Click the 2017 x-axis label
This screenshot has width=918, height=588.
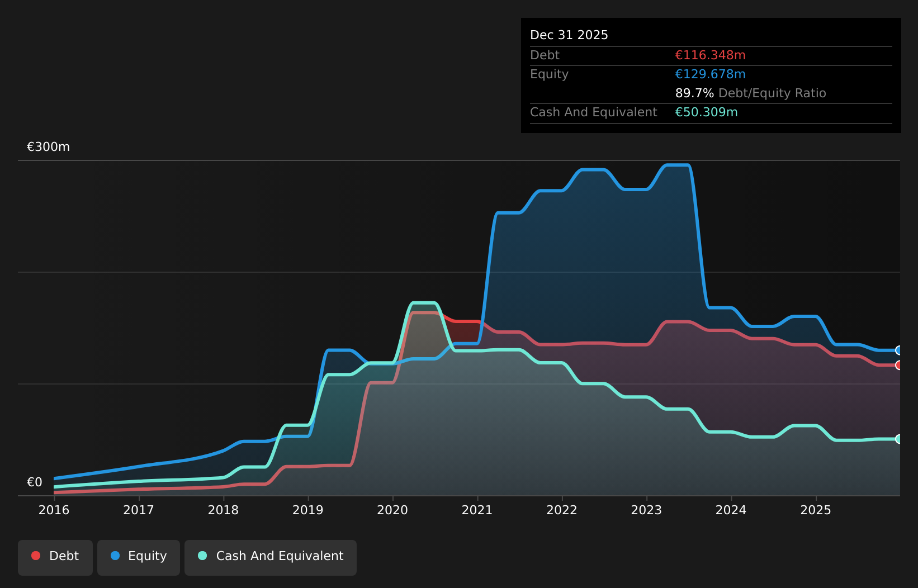(139, 510)
